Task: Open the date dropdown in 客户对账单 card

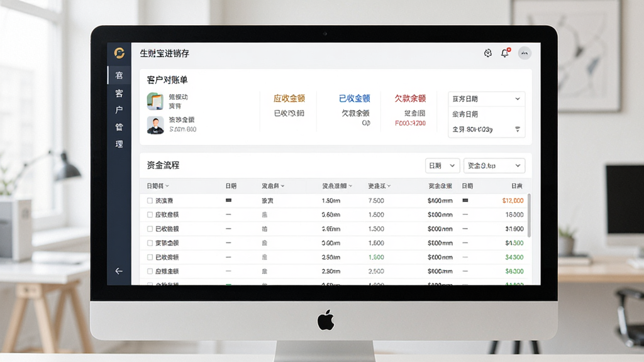Action: click(486, 99)
